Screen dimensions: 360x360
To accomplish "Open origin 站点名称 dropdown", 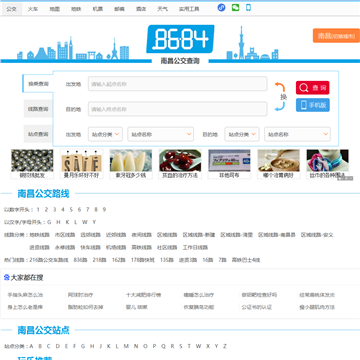I will (161, 134).
